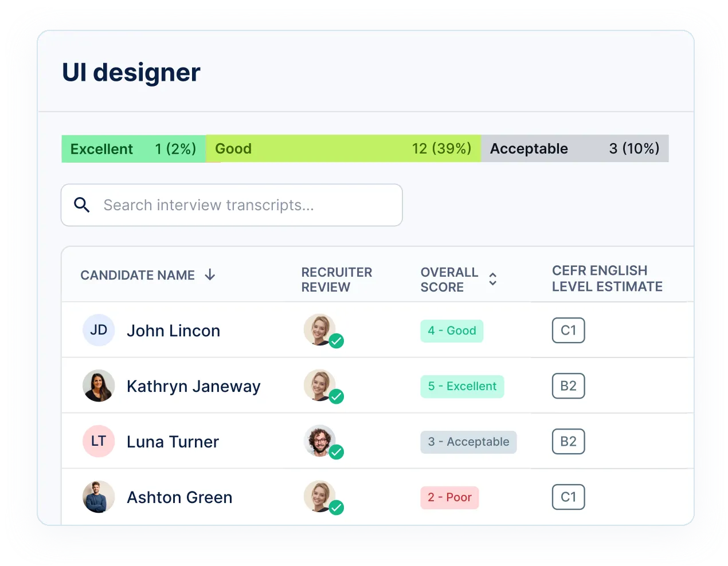Click the search magnifier icon

[82, 205]
